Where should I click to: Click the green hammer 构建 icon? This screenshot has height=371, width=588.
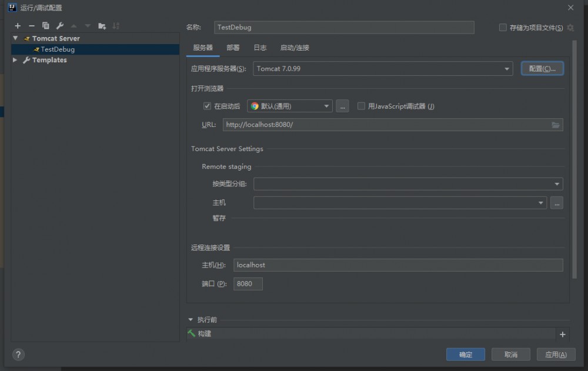[x=192, y=333]
